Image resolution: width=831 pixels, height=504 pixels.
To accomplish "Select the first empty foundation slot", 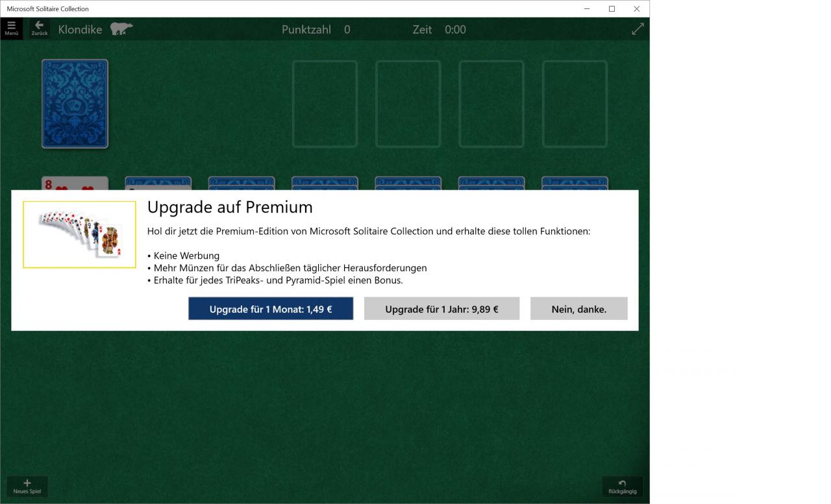I will point(325,104).
